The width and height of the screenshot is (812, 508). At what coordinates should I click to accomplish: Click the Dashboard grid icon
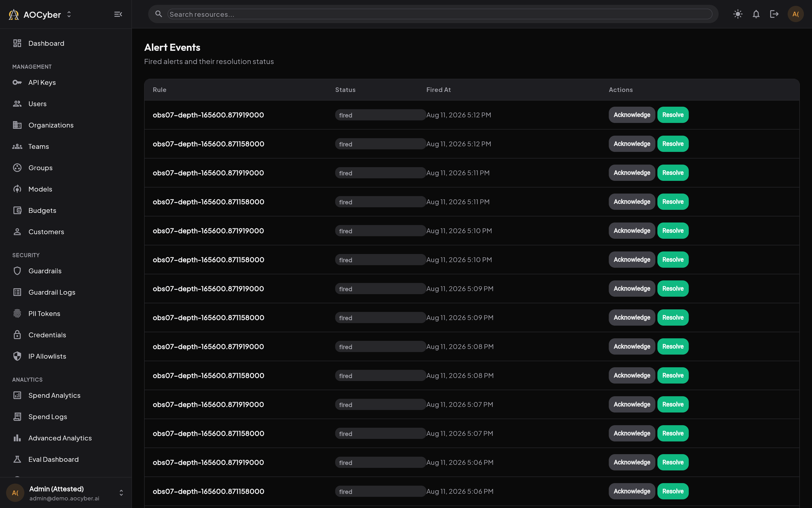pos(17,43)
